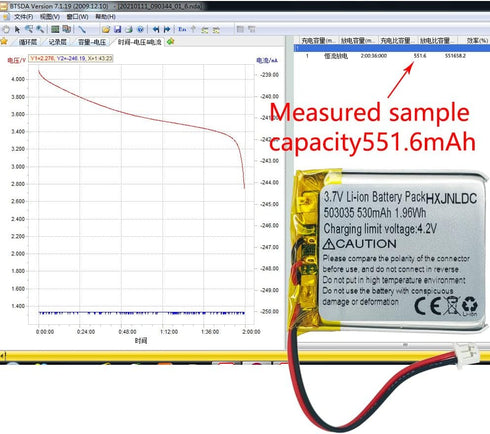Open the green grid table view icon
Viewport: 490px width, 434px height.
click(55, 29)
